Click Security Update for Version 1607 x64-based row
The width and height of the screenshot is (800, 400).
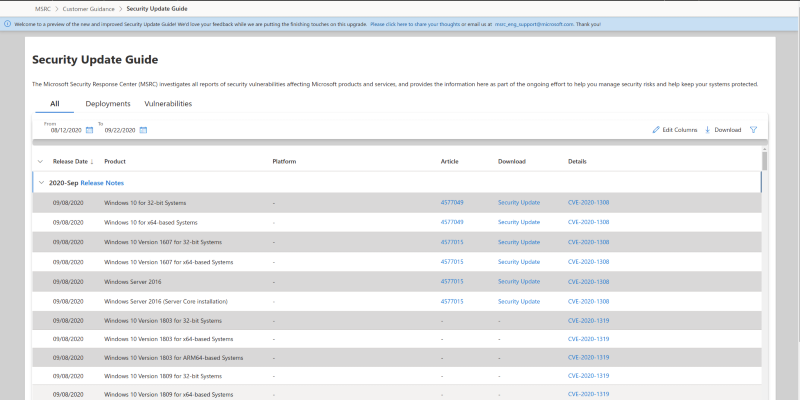point(519,262)
